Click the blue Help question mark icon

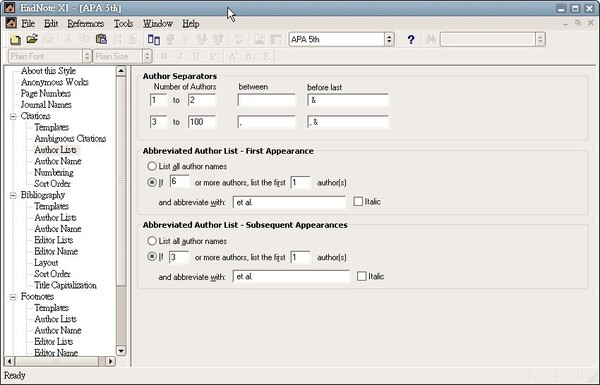pos(411,39)
